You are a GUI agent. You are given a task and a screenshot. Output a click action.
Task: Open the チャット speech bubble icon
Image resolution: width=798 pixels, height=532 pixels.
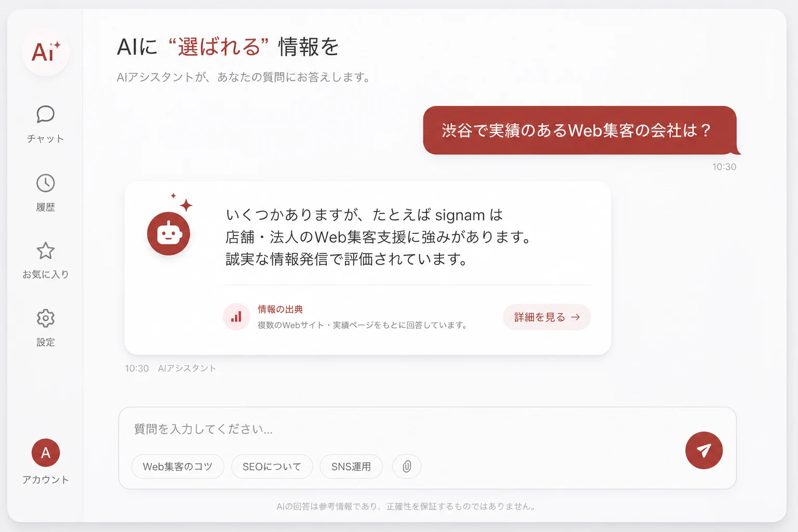(x=46, y=114)
